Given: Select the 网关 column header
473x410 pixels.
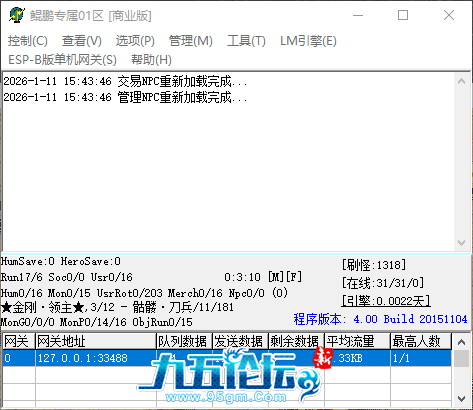Looking at the screenshot, I should point(19,341).
